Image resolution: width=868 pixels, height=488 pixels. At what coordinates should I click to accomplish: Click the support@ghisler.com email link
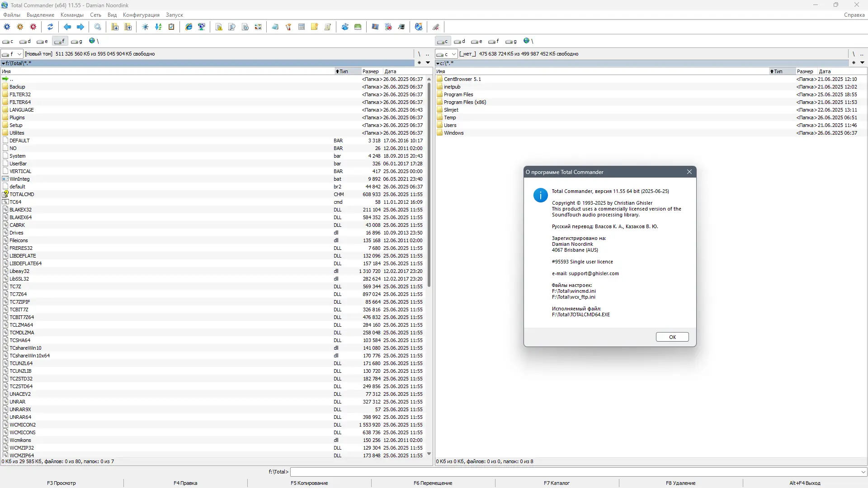[594, 273]
